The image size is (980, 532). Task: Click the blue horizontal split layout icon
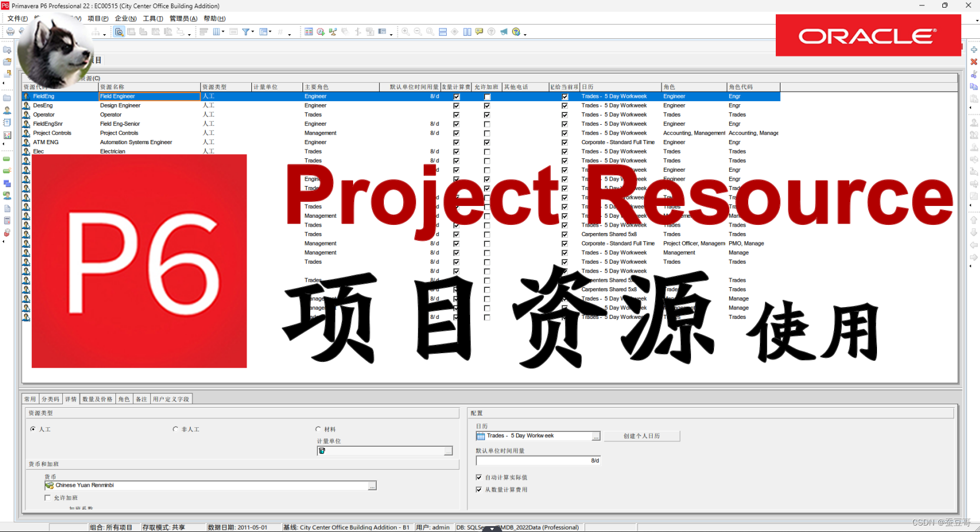click(x=443, y=32)
